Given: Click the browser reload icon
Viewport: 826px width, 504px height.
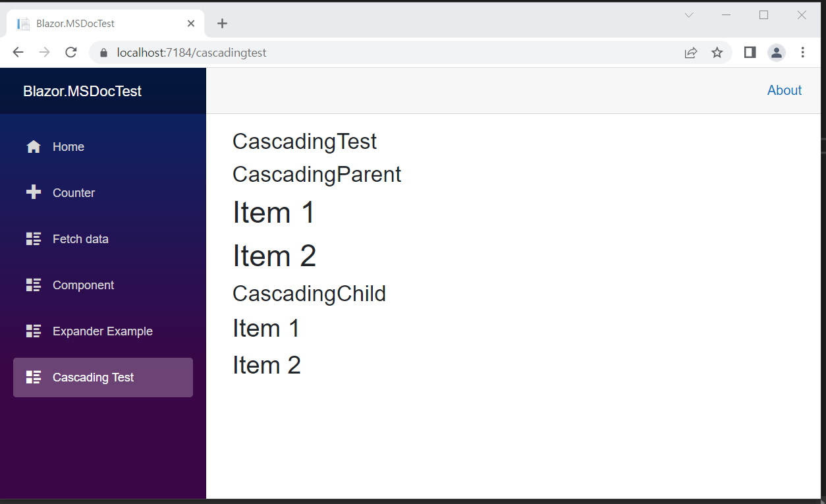Looking at the screenshot, I should [x=71, y=53].
